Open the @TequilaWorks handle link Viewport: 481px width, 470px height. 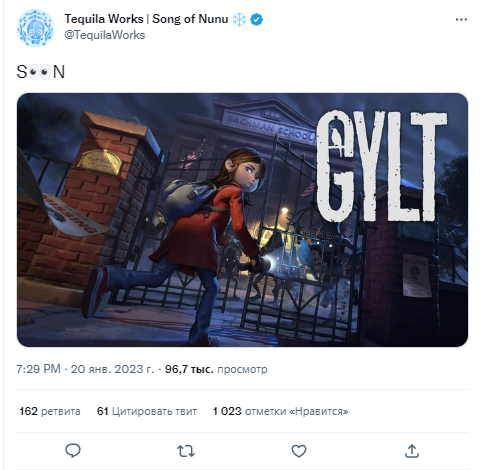tap(105, 35)
